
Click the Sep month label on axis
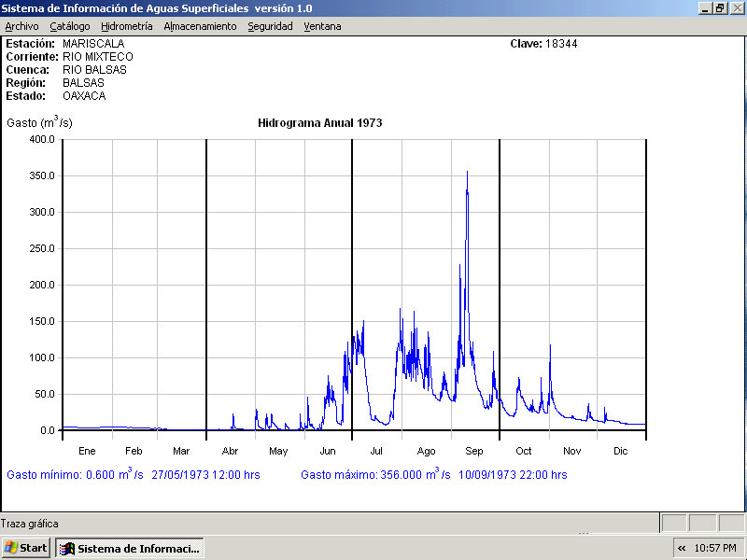pos(474,451)
